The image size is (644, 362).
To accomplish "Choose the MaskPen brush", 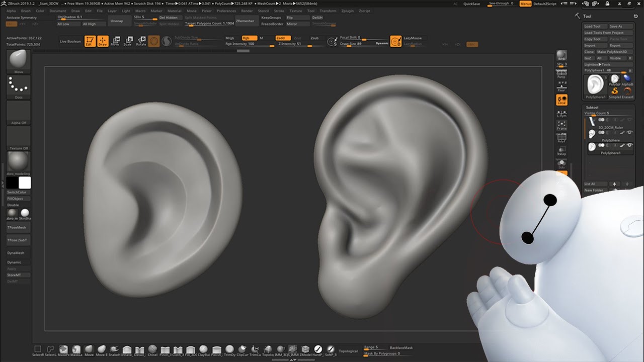I will pos(63,350).
